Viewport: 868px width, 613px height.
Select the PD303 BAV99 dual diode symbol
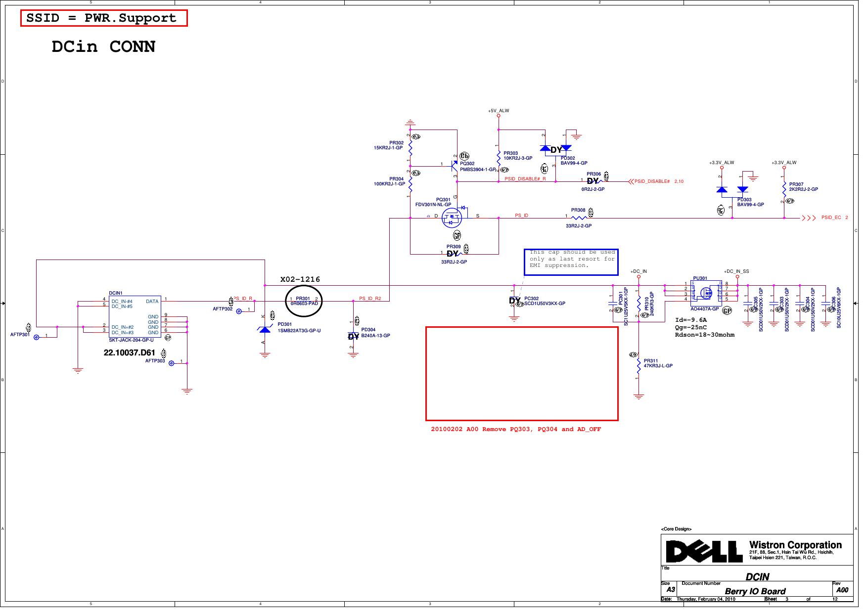732,190
